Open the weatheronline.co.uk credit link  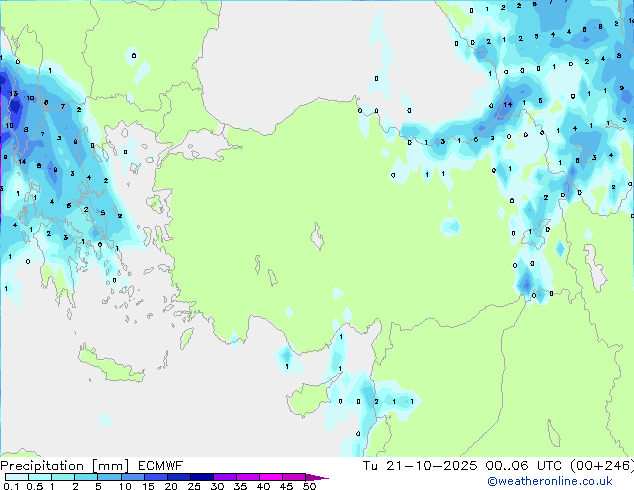click(550, 481)
